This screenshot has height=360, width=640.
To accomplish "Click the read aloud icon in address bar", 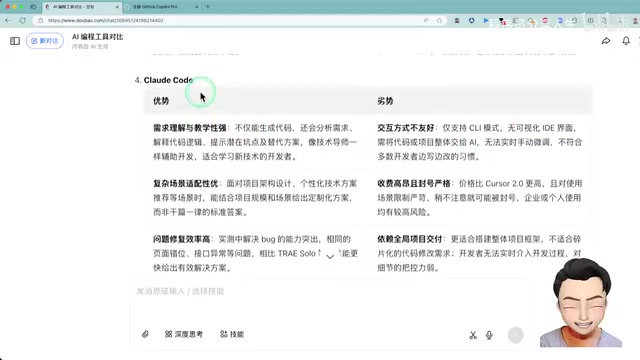I will pyautogui.click(x=426, y=20).
